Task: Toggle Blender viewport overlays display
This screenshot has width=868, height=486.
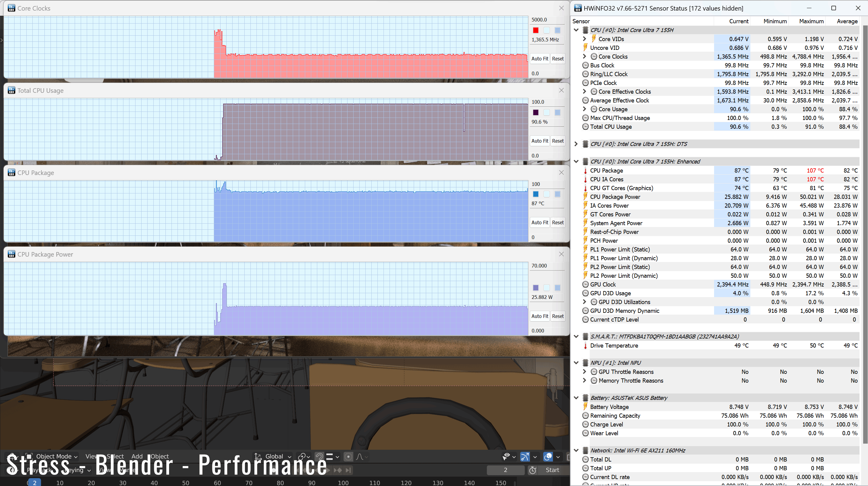Action: pyautogui.click(x=548, y=456)
